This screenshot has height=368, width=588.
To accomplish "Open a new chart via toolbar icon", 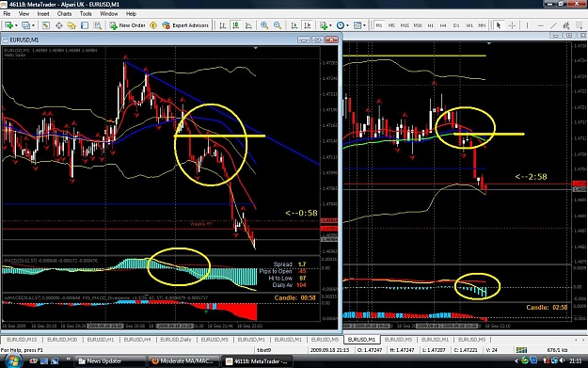I will point(8,25).
